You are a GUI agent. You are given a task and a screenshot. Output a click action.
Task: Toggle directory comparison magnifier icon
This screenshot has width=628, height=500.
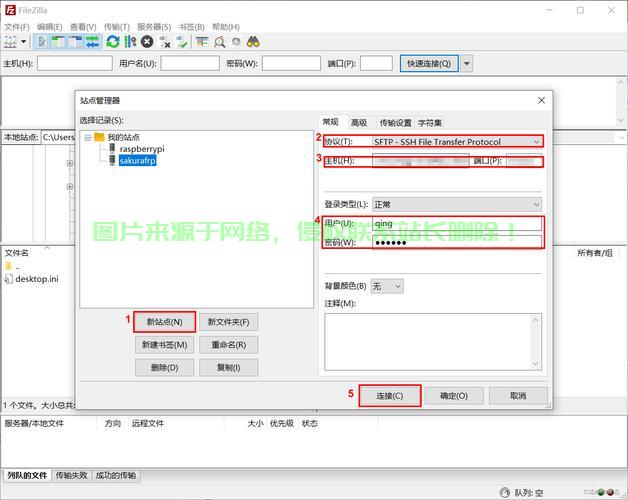click(x=219, y=42)
